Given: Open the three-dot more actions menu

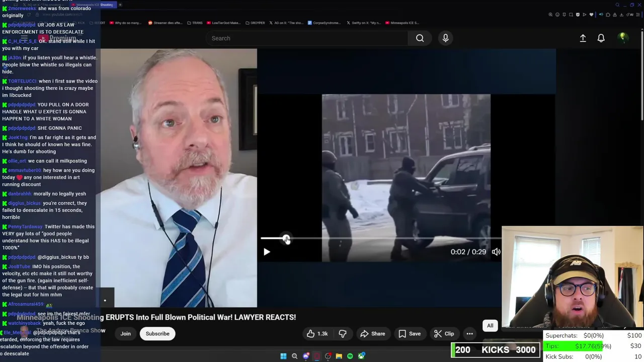Looking at the screenshot, I should (x=469, y=333).
